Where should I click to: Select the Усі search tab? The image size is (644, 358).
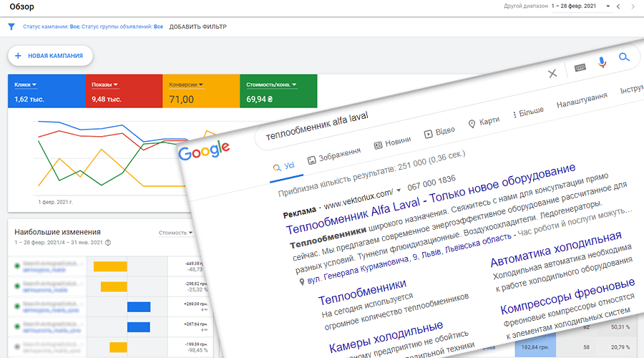[x=284, y=166]
